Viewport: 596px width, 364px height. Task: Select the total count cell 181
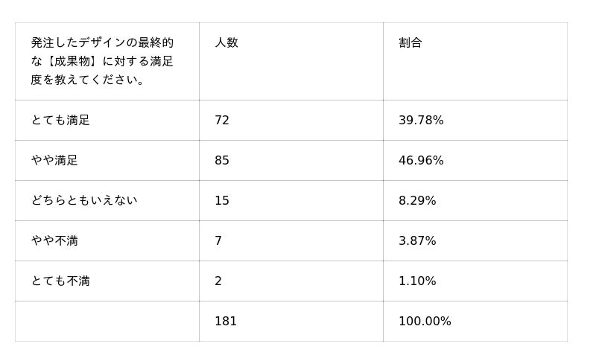pyautogui.click(x=226, y=322)
